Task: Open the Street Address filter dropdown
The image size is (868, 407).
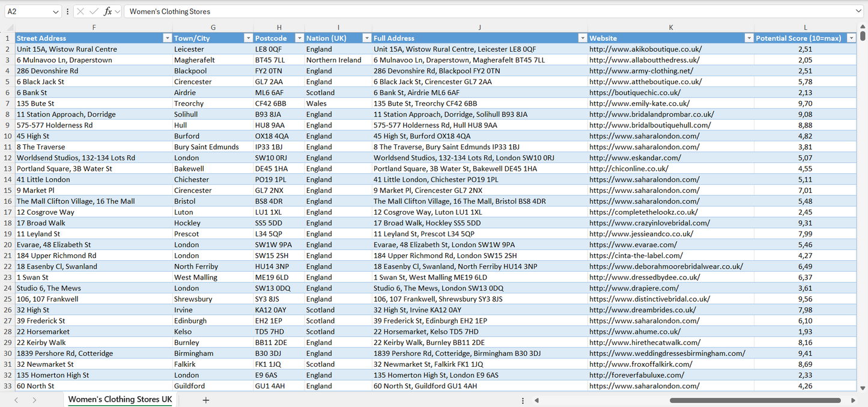Action: 167,38
